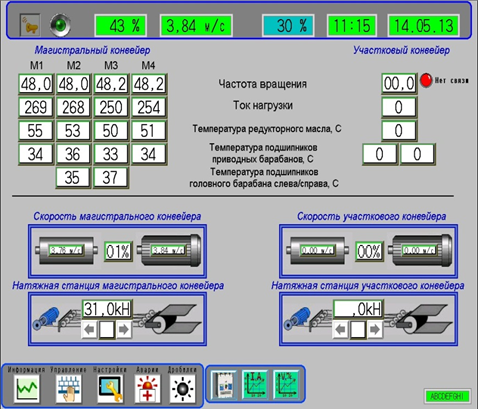Click sectional conveyor speed difference 00%
478x409 pixels.
coord(369,251)
